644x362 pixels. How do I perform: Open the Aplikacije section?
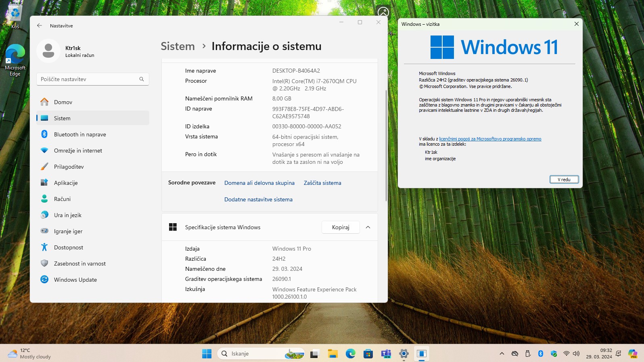92,183
